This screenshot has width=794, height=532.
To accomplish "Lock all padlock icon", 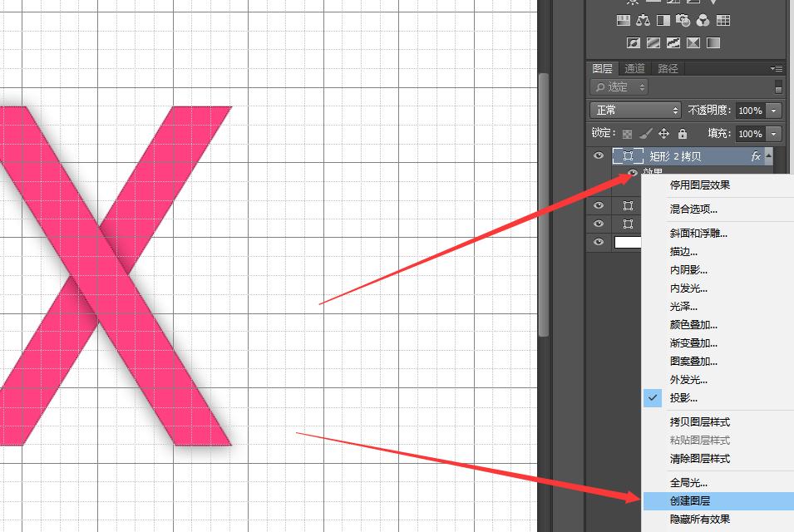I will point(683,134).
